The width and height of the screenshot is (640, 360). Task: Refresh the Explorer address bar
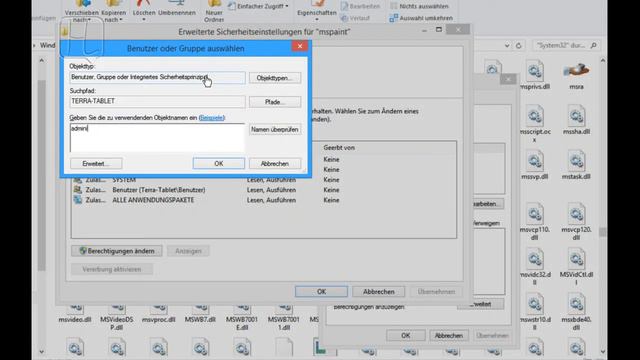[518, 46]
